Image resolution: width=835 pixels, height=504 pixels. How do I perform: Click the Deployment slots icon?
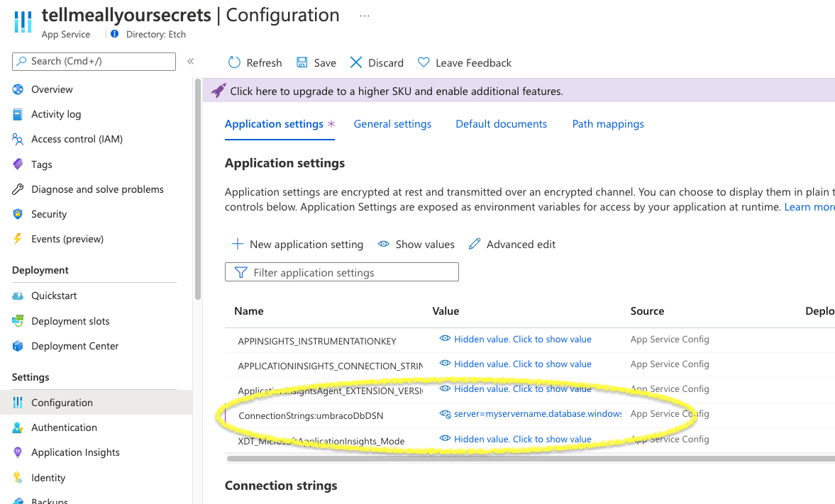[18, 320]
